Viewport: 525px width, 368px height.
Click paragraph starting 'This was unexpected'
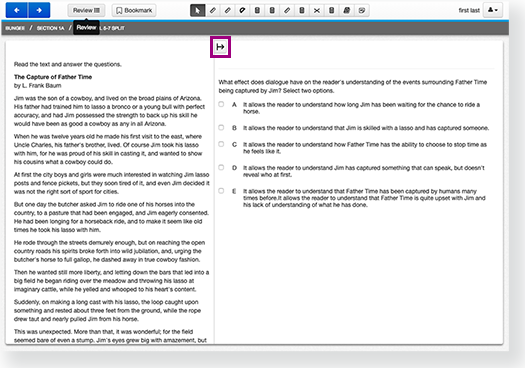110,336
